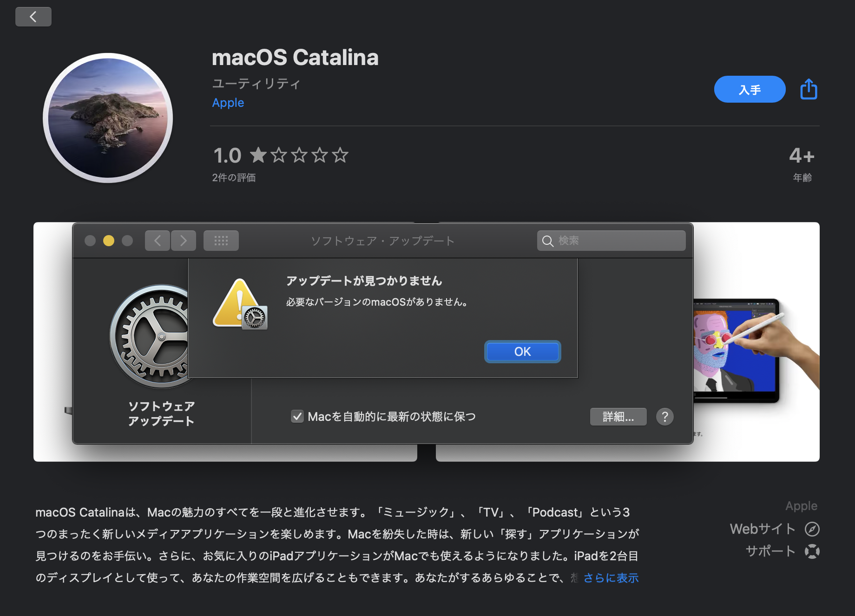The width and height of the screenshot is (855, 616).
Task: Click the forward arrow in Software Update toolbar
Action: click(184, 241)
